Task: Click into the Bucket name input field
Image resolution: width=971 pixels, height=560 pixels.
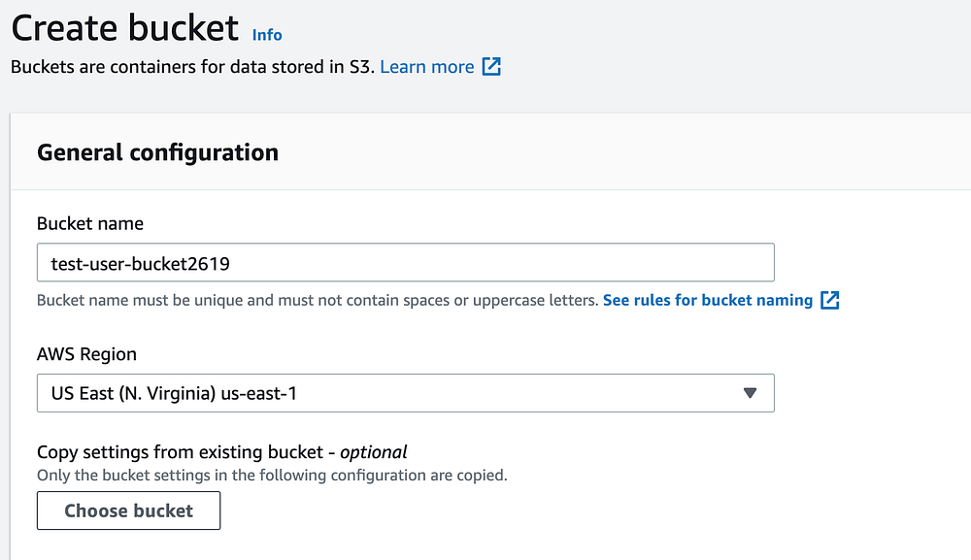Action: 405,262
